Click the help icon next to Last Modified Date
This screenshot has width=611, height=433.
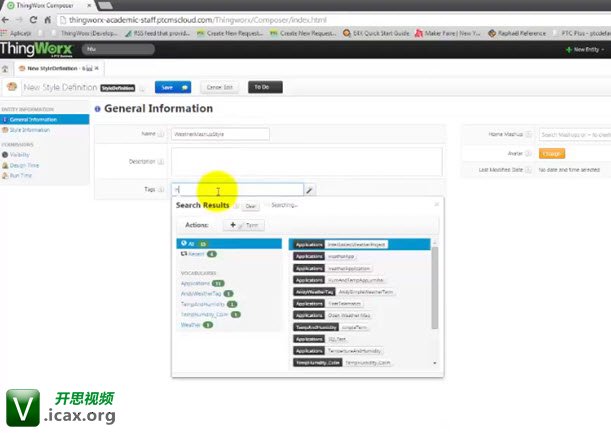[528, 170]
